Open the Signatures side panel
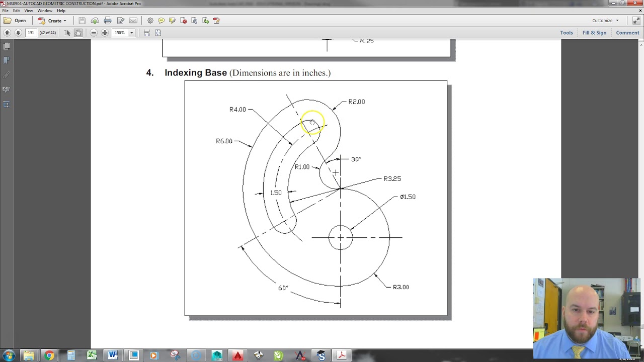The width and height of the screenshot is (644, 362). (7, 89)
